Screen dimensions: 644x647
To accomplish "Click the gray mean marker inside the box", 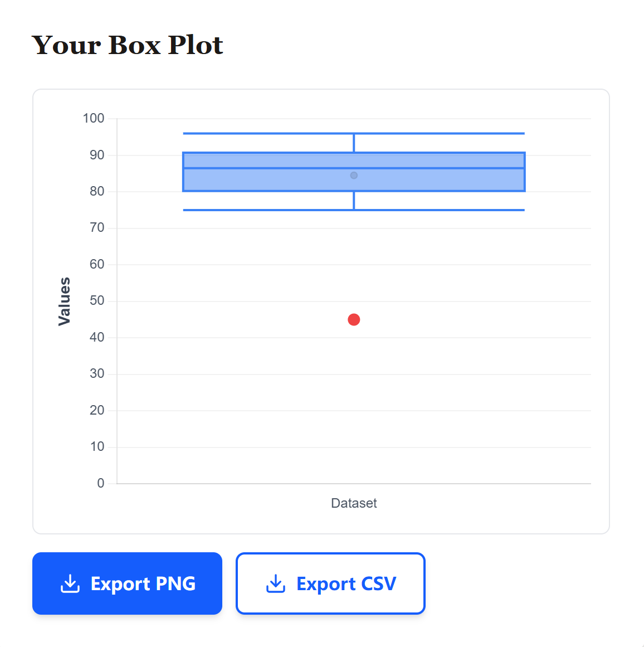I will 354,175.
